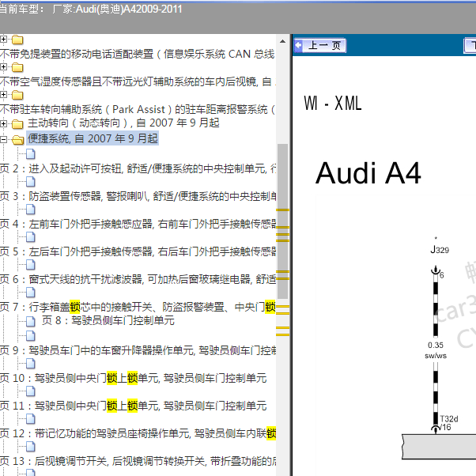Collapse the 便捷系统, 自 2007 年 9 月起 folder

point(3,139)
